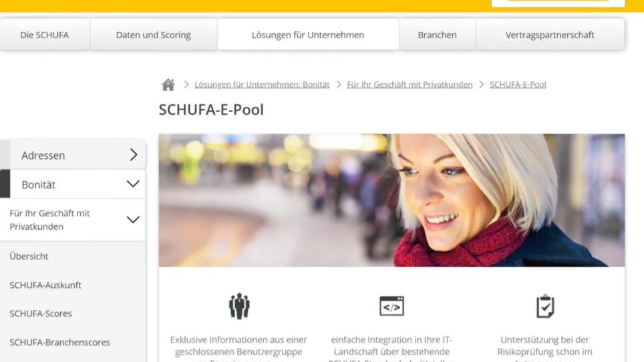Click the home icon in breadcrumb
The width and height of the screenshot is (644, 362).
[168, 85]
